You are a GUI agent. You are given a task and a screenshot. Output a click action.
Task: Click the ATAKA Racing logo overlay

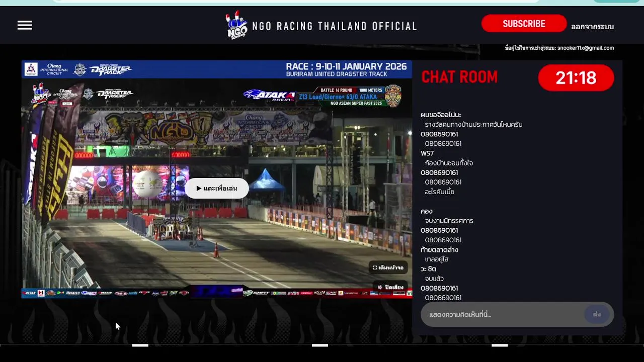coord(269,96)
